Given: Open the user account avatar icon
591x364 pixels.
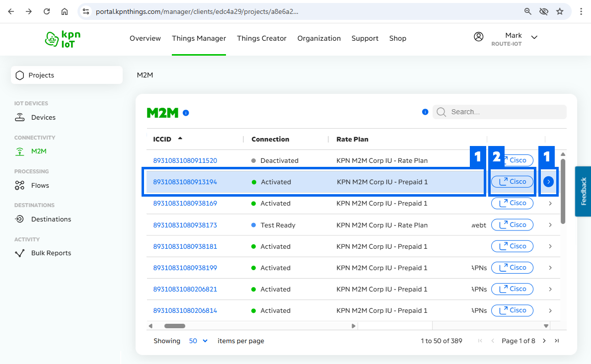Looking at the screenshot, I should coord(479,37).
